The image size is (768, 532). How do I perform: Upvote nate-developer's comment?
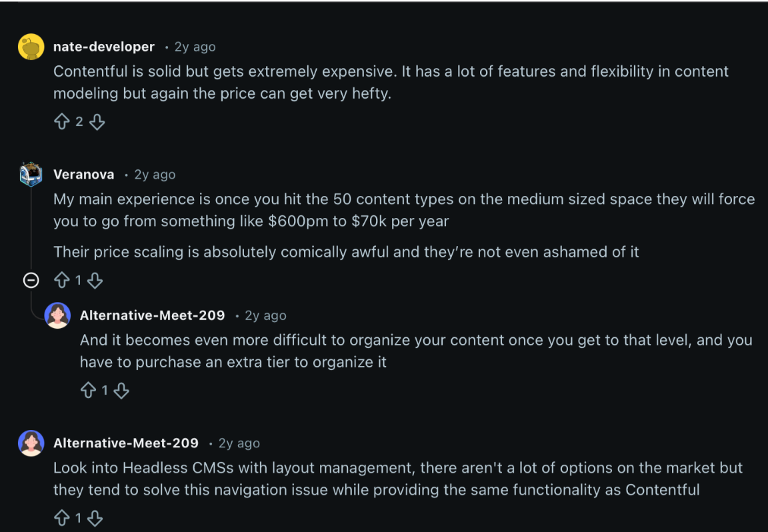tap(62, 122)
